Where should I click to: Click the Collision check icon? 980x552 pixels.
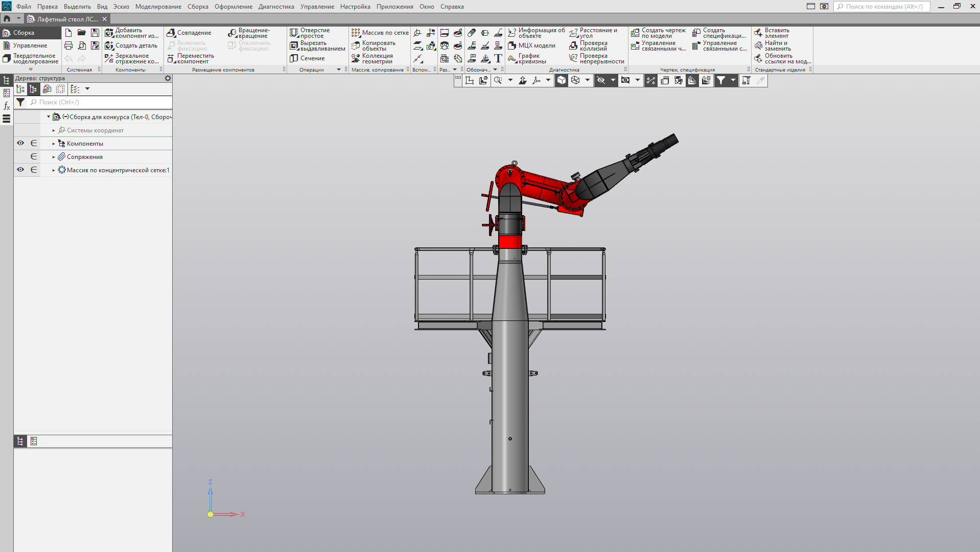pyautogui.click(x=573, y=46)
